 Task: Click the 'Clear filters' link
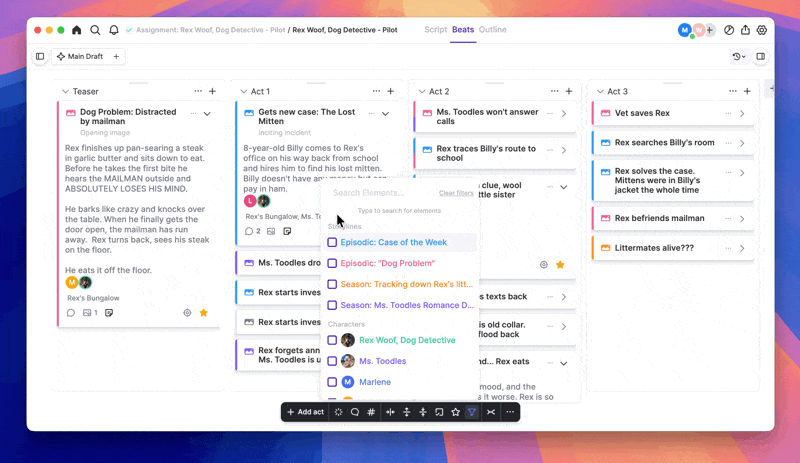coord(456,193)
